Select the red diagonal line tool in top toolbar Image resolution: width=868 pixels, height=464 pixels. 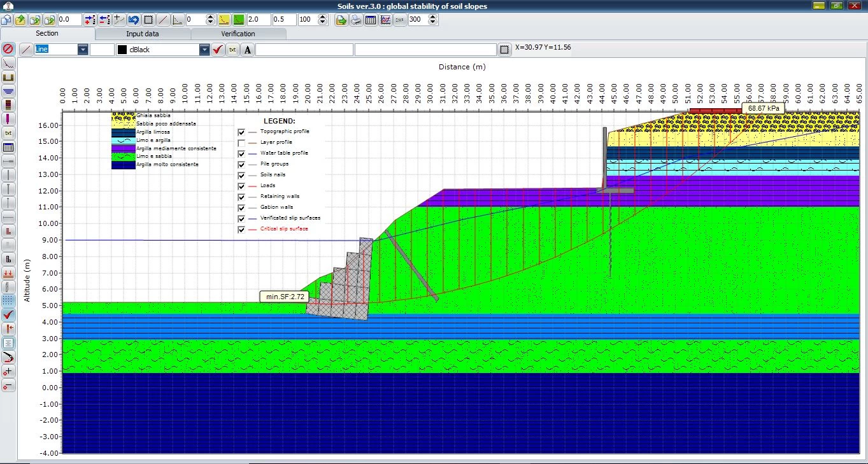164,20
